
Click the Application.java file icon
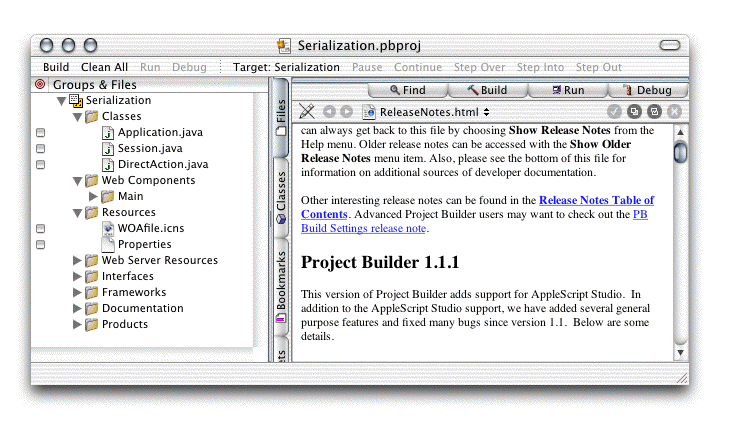pos(108,133)
